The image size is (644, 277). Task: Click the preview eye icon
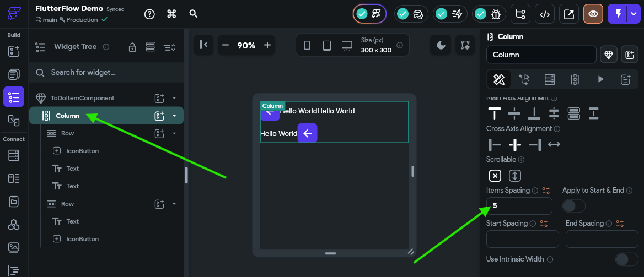pyautogui.click(x=593, y=14)
